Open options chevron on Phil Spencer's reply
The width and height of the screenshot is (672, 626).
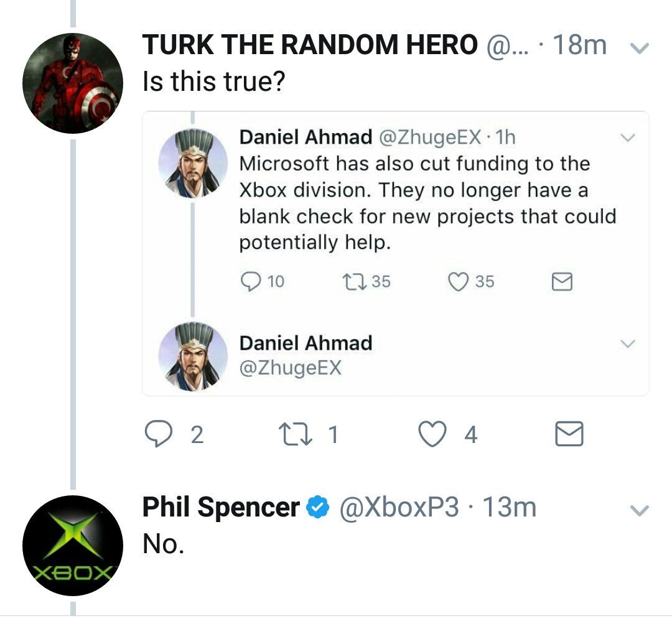(639, 511)
